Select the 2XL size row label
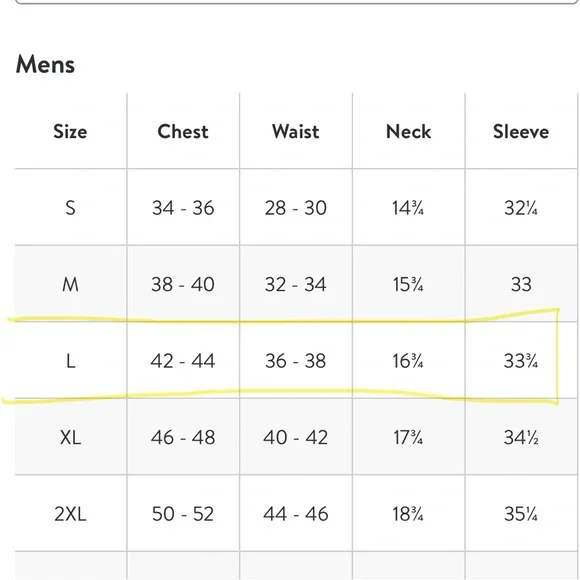This screenshot has width=580, height=580. 70,514
